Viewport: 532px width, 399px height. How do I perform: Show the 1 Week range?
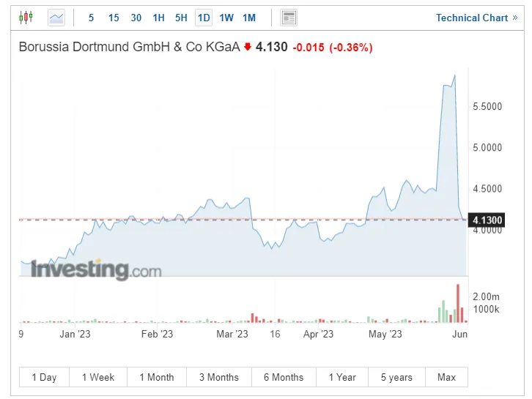tap(98, 377)
